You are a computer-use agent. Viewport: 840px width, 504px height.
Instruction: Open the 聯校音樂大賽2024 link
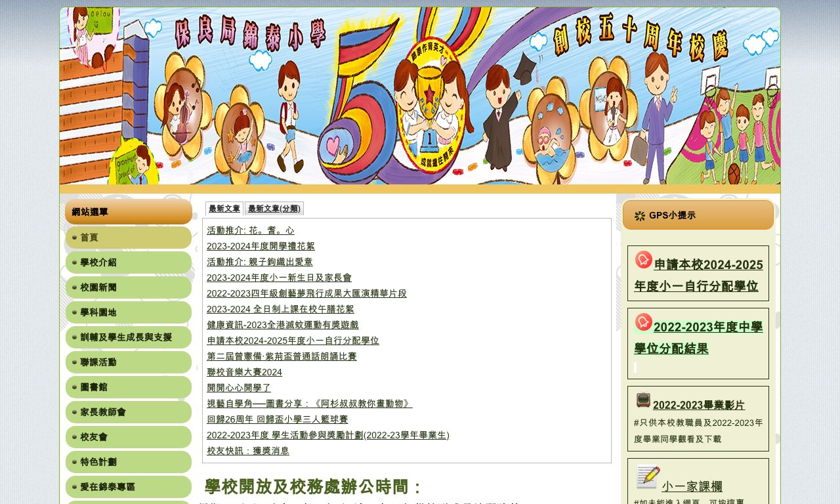click(244, 372)
